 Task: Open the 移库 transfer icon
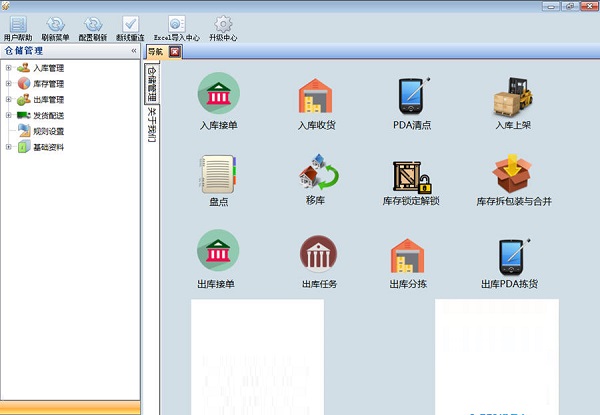[x=318, y=172]
